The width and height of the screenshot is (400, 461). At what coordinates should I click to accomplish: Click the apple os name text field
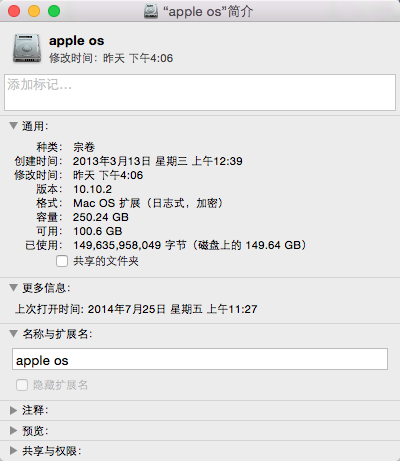point(200,359)
